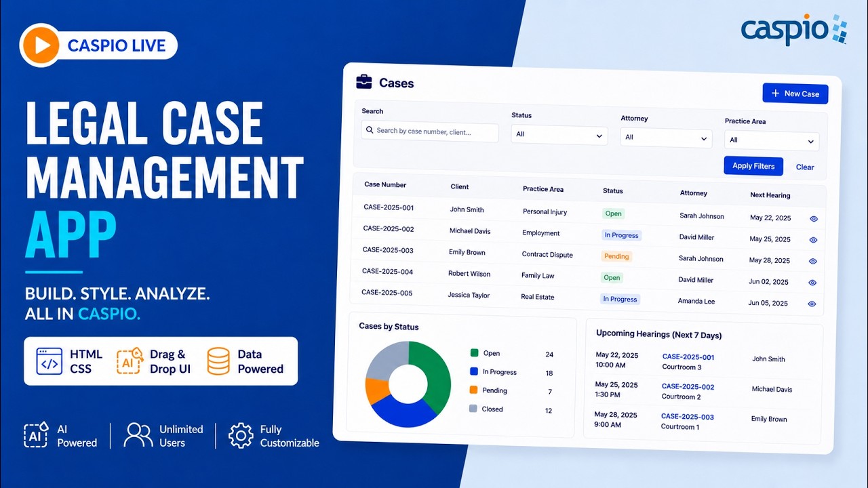Image resolution: width=868 pixels, height=488 pixels.
Task: View case CASE-2025-003 via eye icon
Action: 812,261
